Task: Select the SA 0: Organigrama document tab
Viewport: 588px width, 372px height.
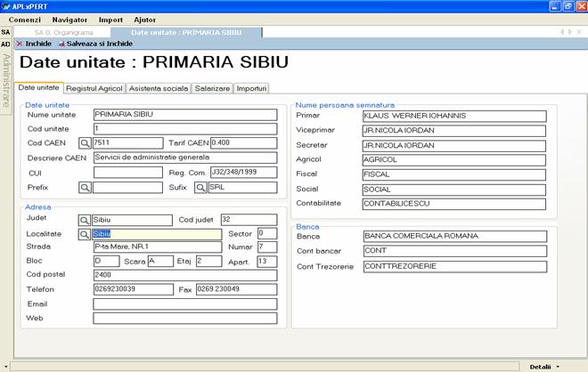Action: pos(64,32)
